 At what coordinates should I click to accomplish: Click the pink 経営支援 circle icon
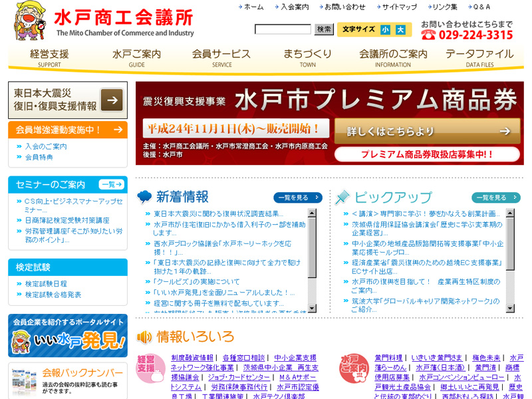tap(150, 369)
